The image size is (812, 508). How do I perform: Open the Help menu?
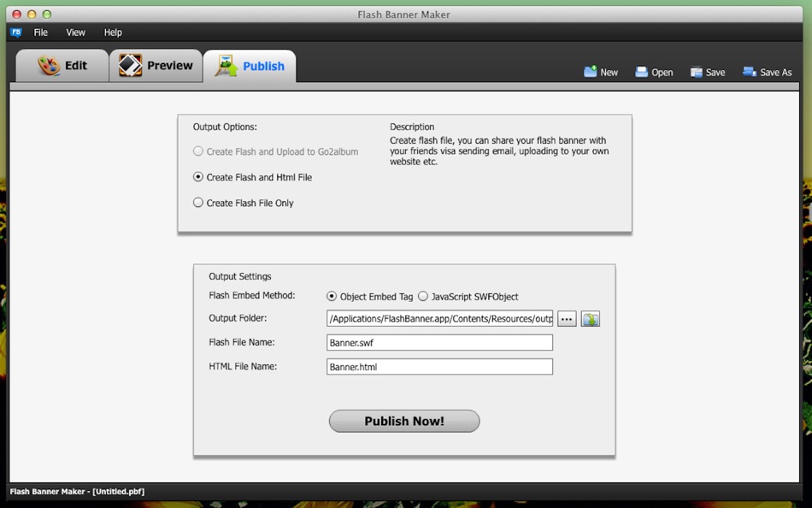click(113, 32)
